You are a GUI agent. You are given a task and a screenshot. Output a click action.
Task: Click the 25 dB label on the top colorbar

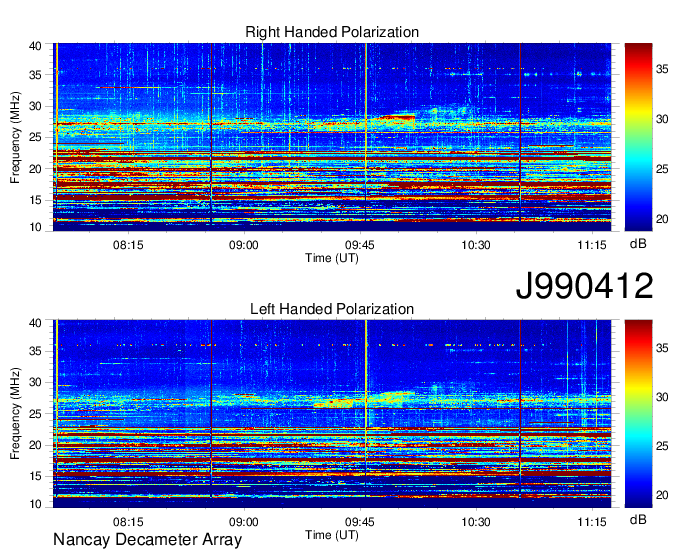point(662,169)
